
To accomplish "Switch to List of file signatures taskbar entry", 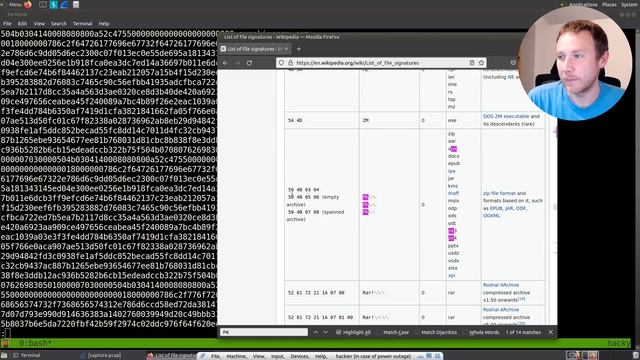I will (172, 356).
